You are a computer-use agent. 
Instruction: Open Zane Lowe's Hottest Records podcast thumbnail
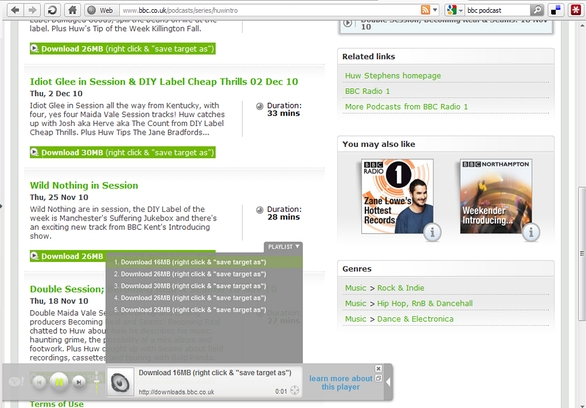tap(397, 197)
